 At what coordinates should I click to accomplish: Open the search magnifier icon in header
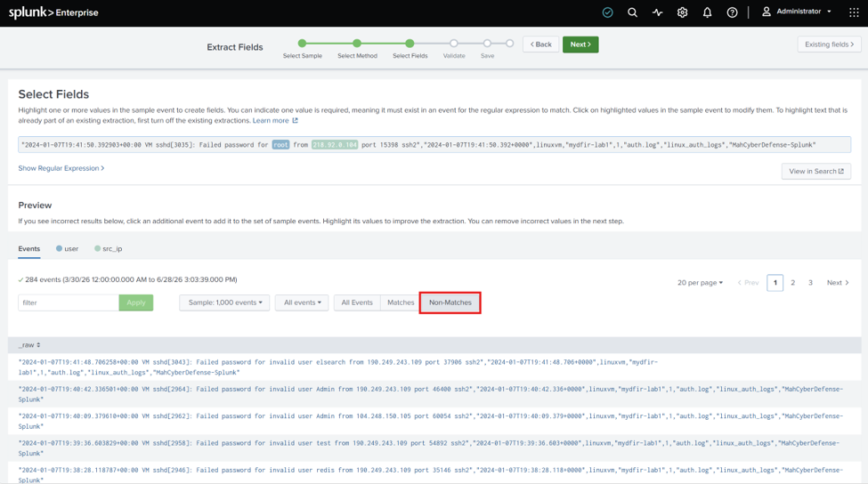pos(632,12)
